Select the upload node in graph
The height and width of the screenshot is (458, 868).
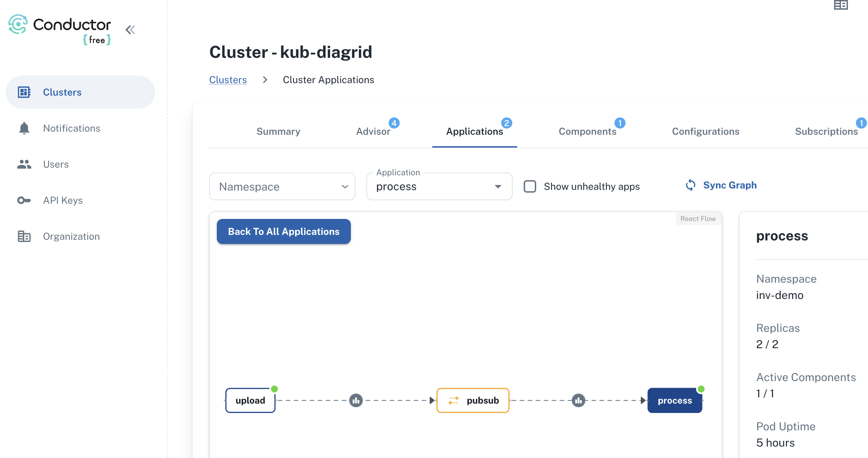tap(250, 400)
